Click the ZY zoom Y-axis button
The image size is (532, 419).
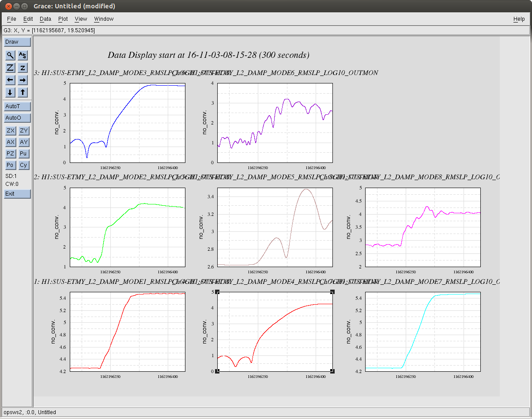coord(24,131)
